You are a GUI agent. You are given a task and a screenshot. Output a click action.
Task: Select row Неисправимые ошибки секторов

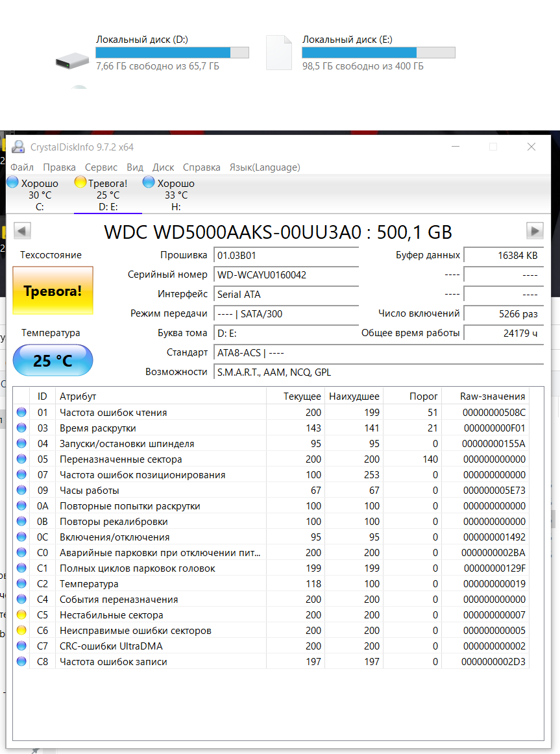coord(271,630)
